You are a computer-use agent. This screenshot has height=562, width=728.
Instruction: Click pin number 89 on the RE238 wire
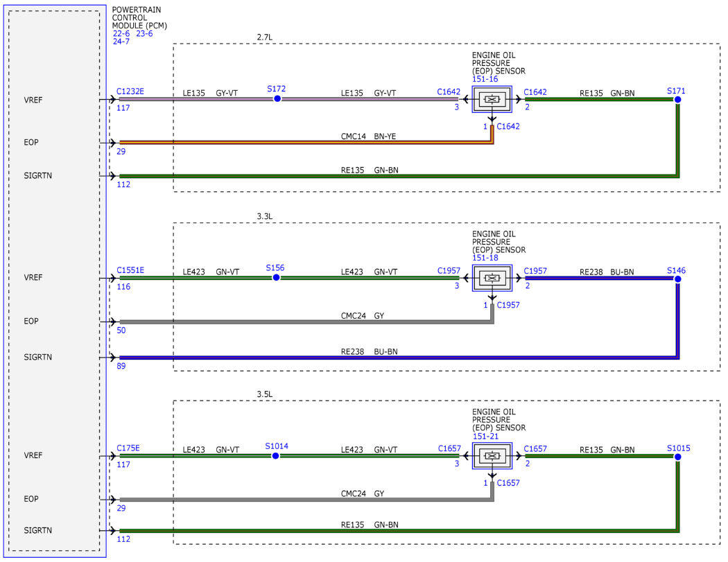(x=121, y=366)
